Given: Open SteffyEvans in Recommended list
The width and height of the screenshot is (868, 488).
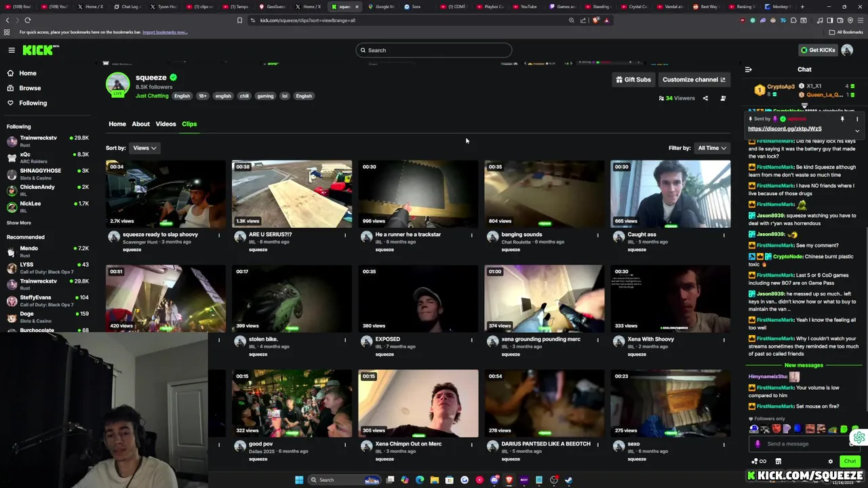Looking at the screenshot, I should pyautogui.click(x=47, y=300).
